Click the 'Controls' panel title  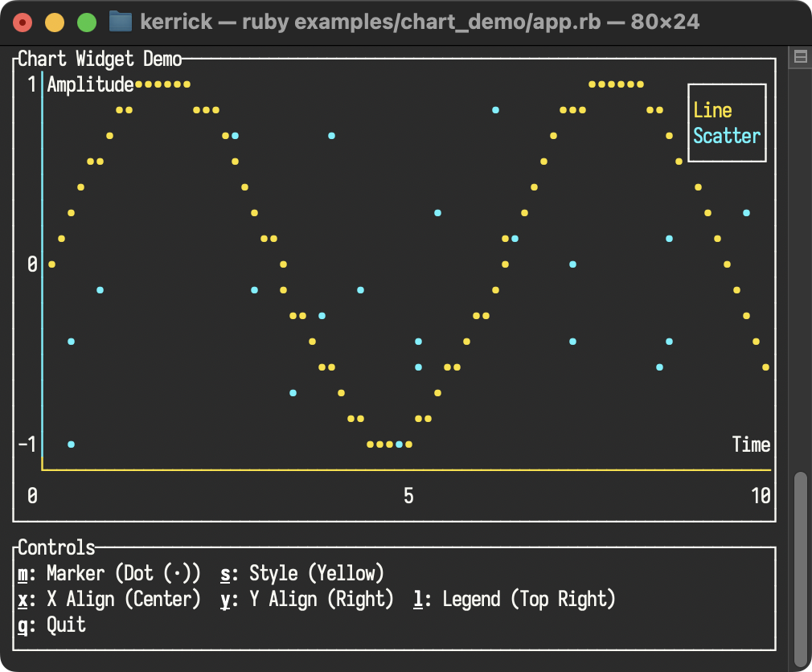[x=56, y=547]
